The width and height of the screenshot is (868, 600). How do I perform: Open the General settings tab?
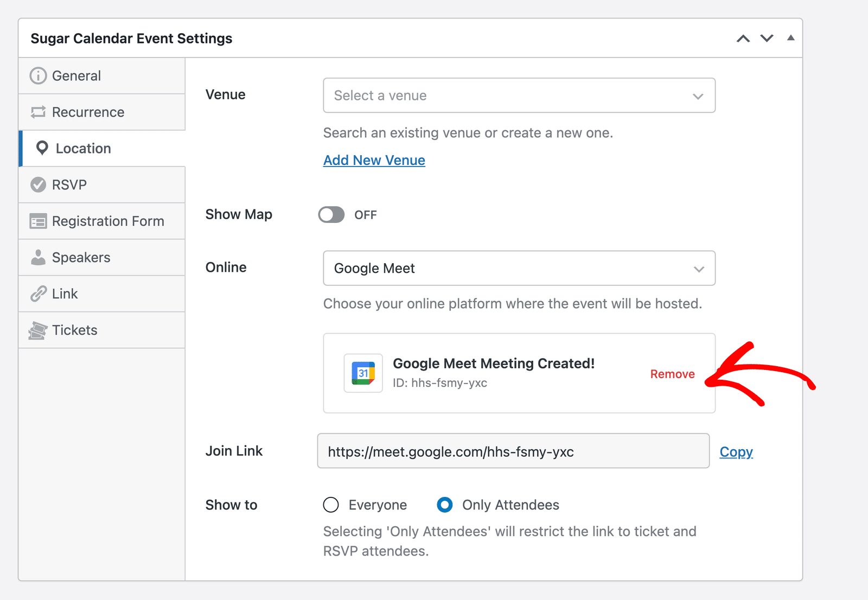coord(102,76)
